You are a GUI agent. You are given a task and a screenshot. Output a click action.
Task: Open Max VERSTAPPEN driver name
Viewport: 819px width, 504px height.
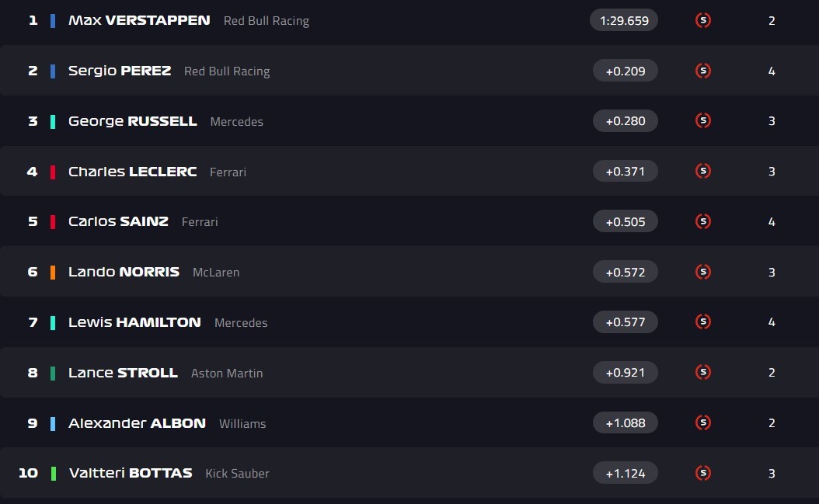pos(139,20)
